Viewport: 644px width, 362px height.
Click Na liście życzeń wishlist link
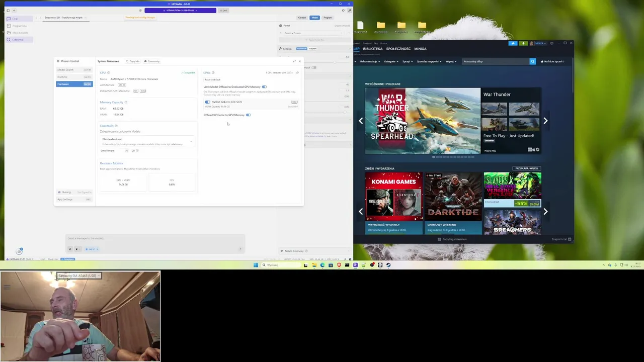[x=553, y=61]
